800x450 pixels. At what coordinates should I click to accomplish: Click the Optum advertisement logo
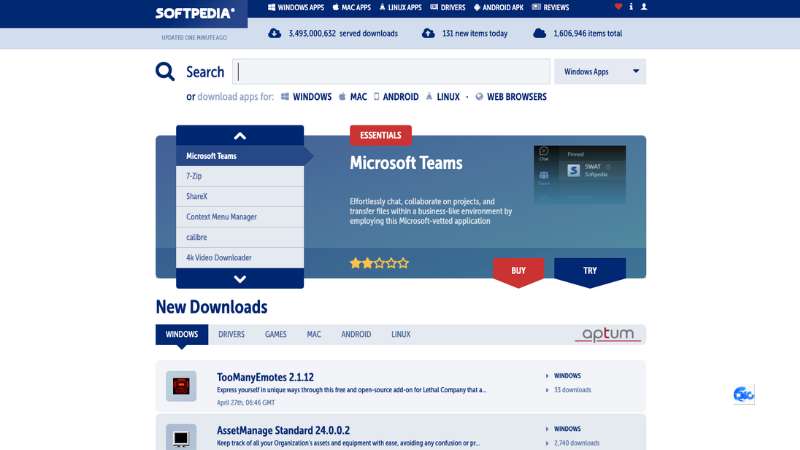coord(608,335)
